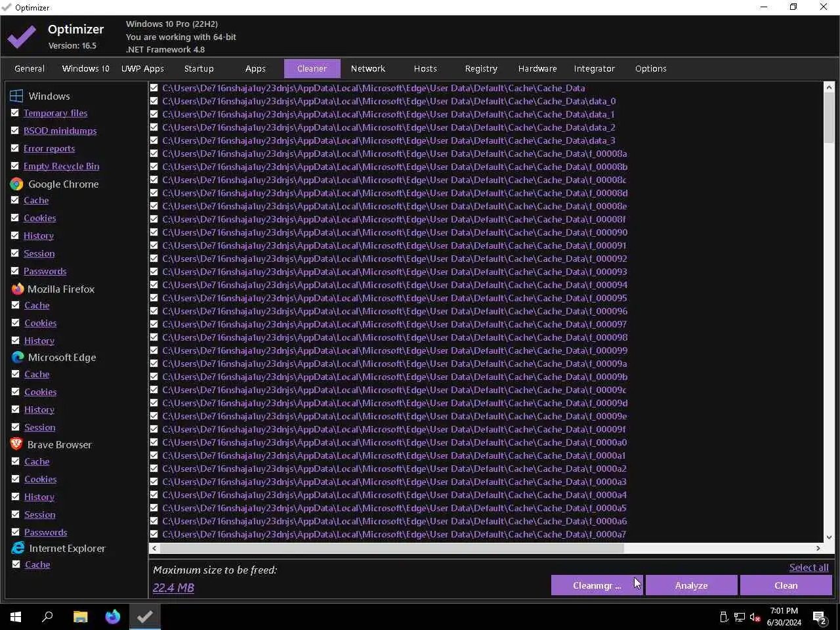Click the Google Chrome icon in sidebar
840x630 pixels.
click(16, 184)
